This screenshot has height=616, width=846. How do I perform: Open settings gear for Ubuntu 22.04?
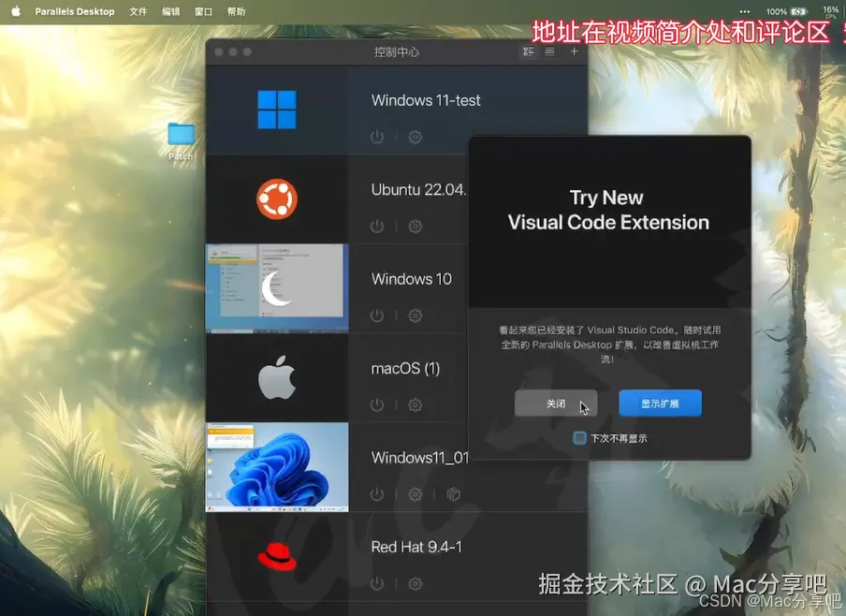pyautogui.click(x=415, y=227)
